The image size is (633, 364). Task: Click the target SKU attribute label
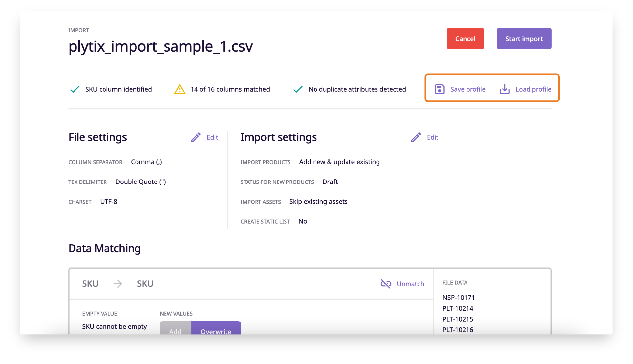(145, 284)
